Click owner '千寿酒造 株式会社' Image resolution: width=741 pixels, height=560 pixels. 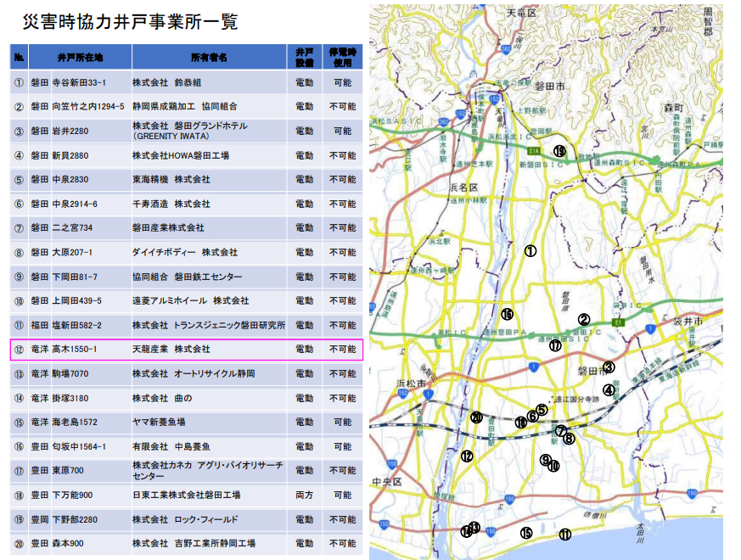pos(171,204)
